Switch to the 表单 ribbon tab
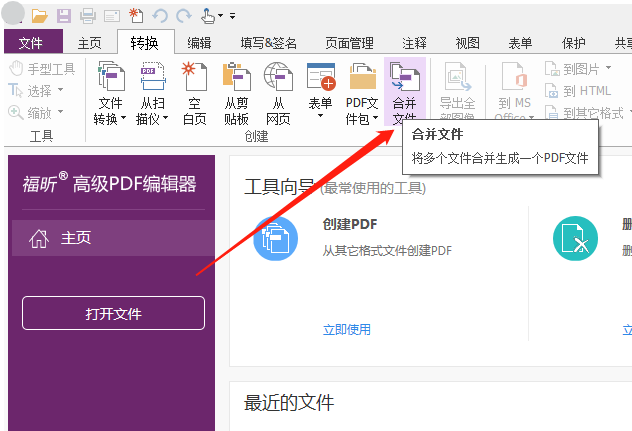This screenshot has height=431, width=632. pyautogui.click(x=520, y=43)
